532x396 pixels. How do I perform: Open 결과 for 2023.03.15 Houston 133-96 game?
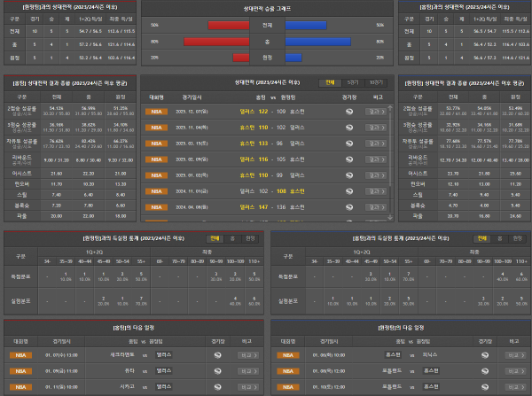(x=376, y=143)
